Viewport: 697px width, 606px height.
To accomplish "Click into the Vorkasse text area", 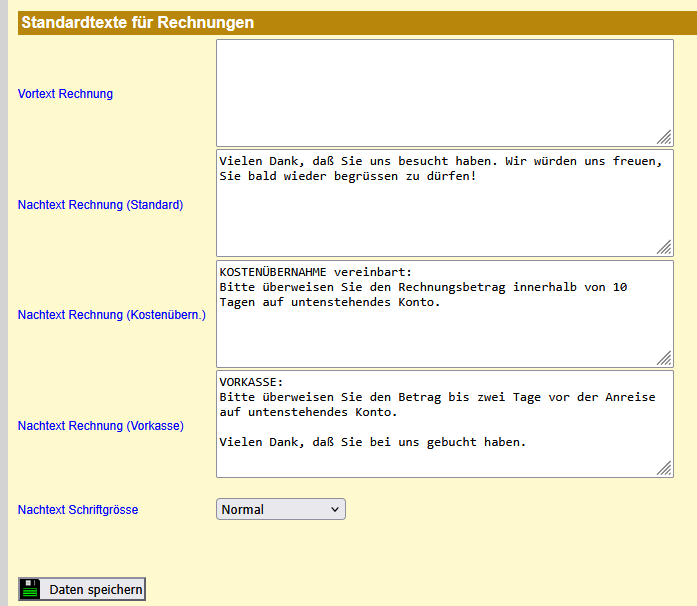I will click(445, 424).
